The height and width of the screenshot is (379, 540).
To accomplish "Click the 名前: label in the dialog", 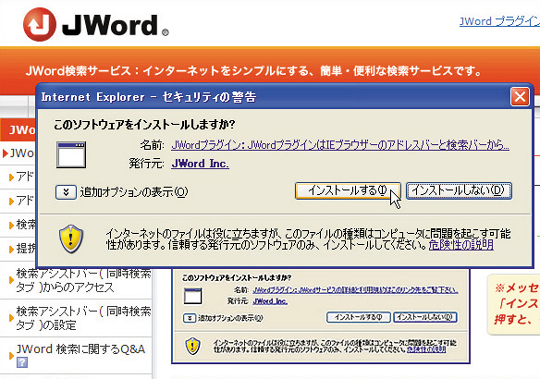I will coord(152,145).
